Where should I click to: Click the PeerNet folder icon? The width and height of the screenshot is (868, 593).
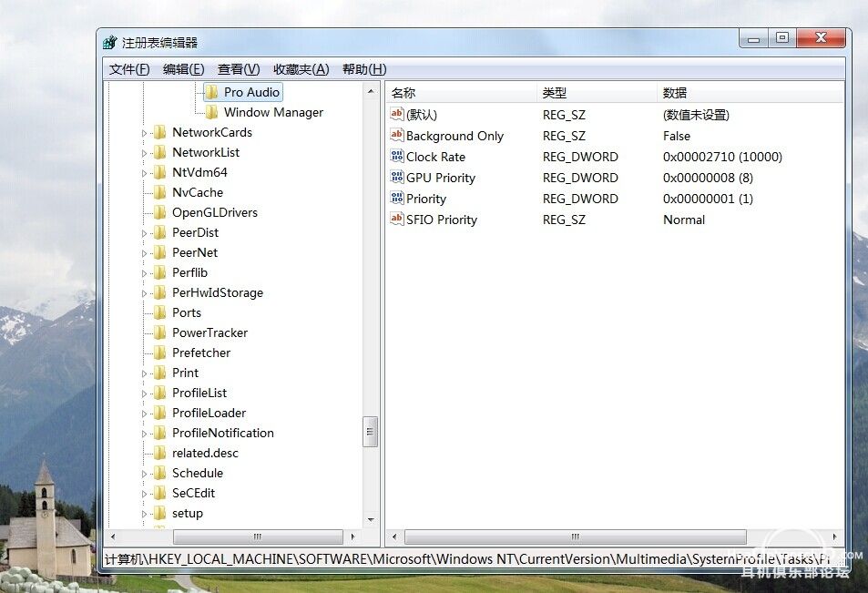click(x=160, y=252)
